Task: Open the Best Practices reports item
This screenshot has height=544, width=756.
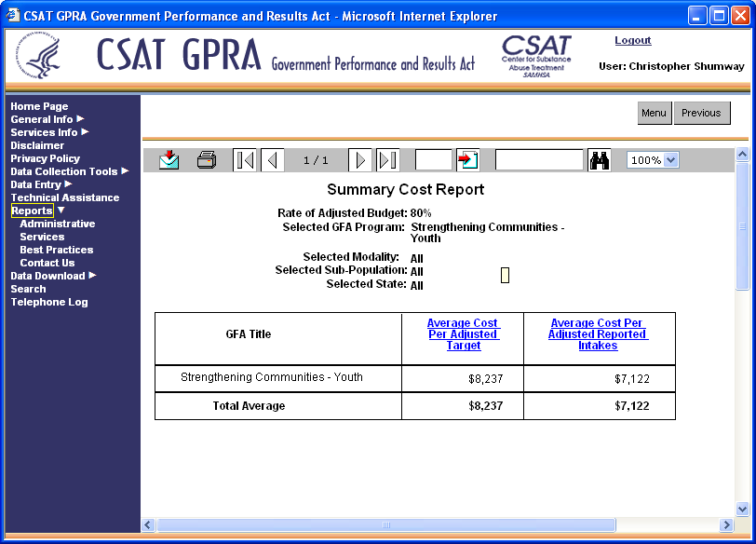Action: [x=57, y=250]
